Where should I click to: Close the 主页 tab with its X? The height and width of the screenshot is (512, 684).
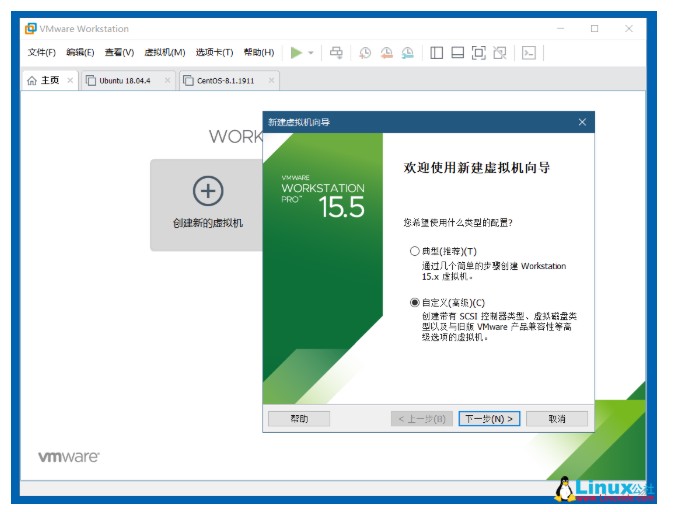click(x=70, y=80)
